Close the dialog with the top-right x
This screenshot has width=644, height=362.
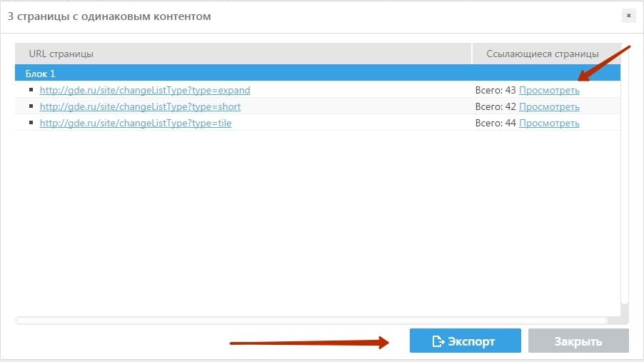[x=628, y=16]
